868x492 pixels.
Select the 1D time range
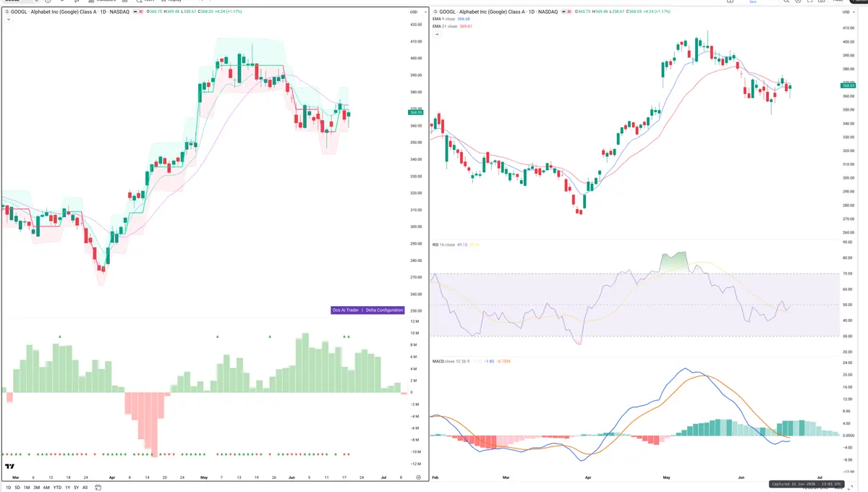[8, 488]
